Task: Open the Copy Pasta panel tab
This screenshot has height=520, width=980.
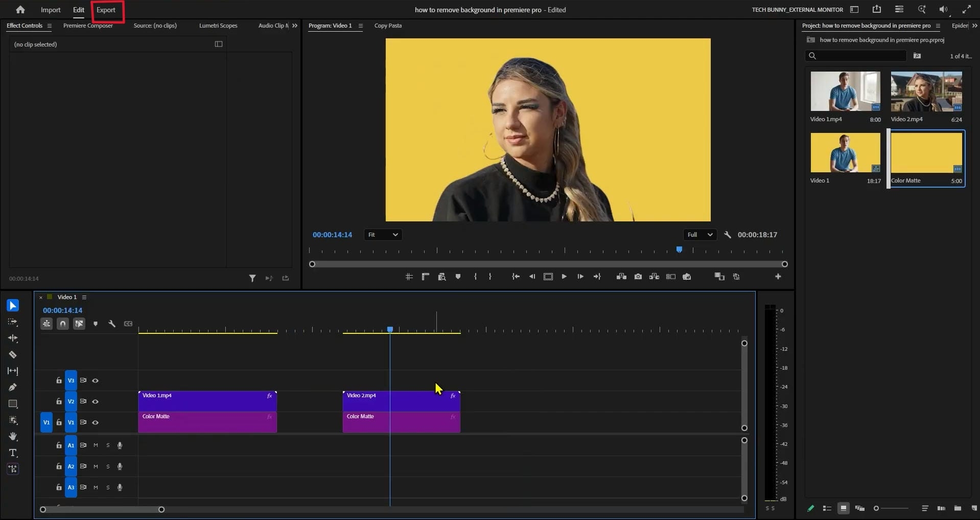Action: (x=388, y=26)
